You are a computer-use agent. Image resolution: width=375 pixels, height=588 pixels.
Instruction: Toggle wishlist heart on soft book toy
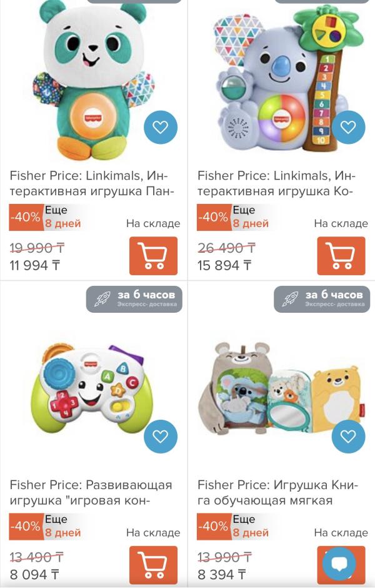[x=348, y=437]
